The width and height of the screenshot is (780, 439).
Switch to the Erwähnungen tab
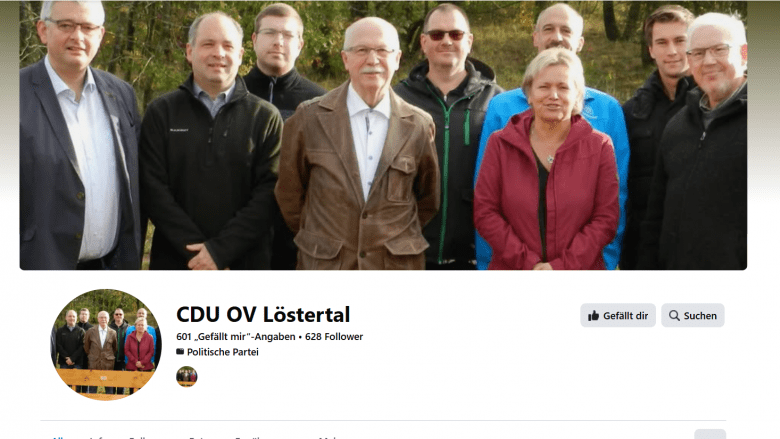click(x=263, y=437)
